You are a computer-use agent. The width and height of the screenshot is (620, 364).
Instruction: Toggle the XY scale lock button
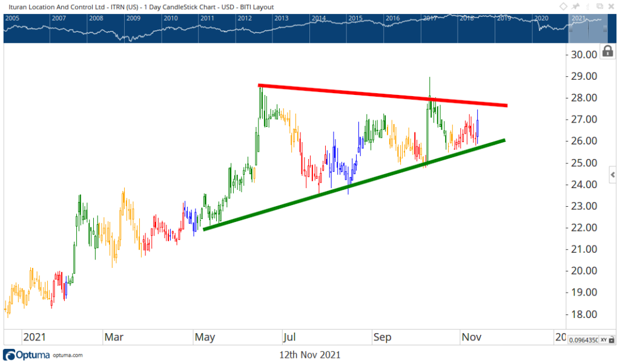607,340
